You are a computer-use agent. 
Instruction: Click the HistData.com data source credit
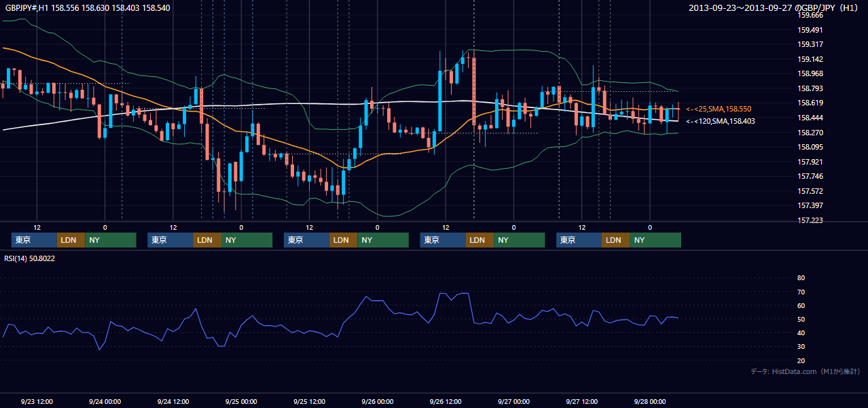click(x=805, y=371)
